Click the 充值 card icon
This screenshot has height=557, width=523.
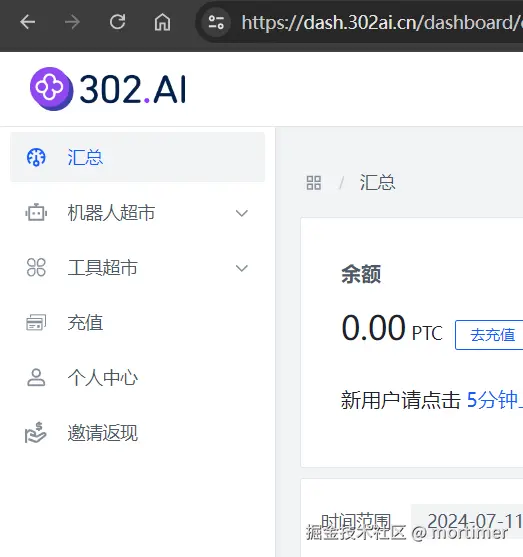(36, 323)
